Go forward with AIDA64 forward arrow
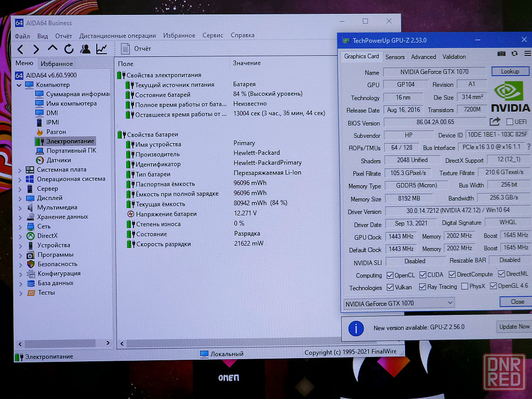This screenshot has height=399, width=532. click(36, 49)
